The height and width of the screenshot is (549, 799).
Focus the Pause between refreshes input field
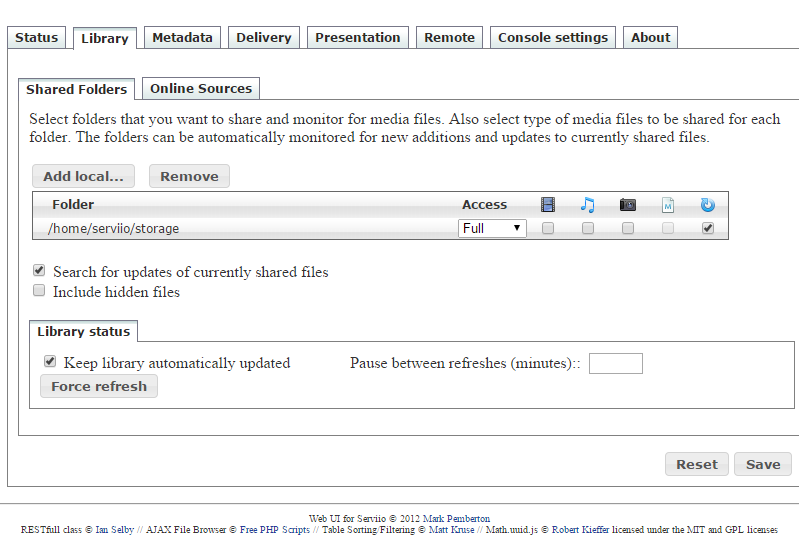coord(615,363)
